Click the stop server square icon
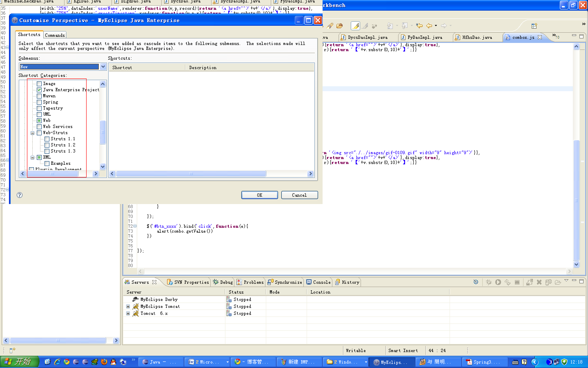 coord(517,282)
